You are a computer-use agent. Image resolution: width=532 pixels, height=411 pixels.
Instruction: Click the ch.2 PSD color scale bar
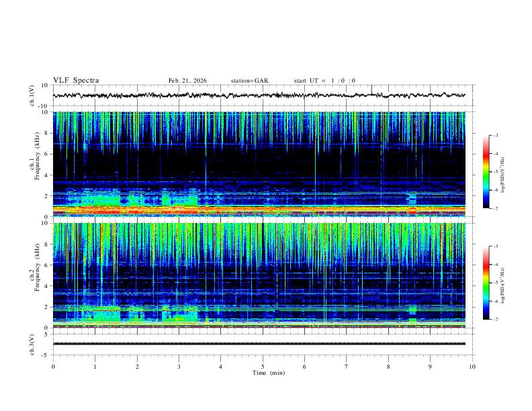(x=486, y=283)
